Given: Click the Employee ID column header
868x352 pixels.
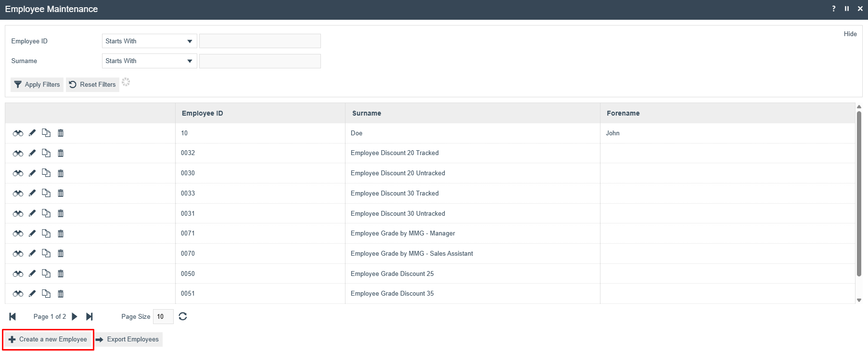Looking at the screenshot, I should click(x=203, y=113).
